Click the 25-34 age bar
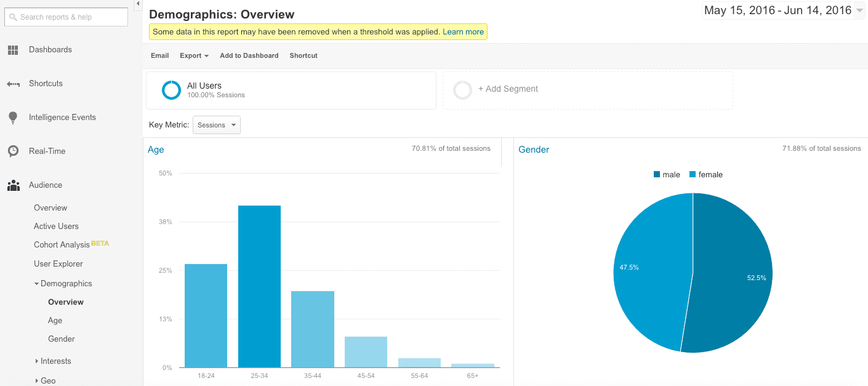Viewport: 868px width, 386px height. click(x=259, y=286)
